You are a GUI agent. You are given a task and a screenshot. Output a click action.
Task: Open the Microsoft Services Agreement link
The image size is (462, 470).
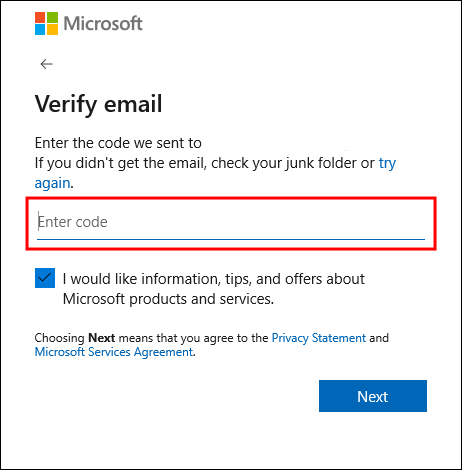pyautogui.click(x=114, y=352)
